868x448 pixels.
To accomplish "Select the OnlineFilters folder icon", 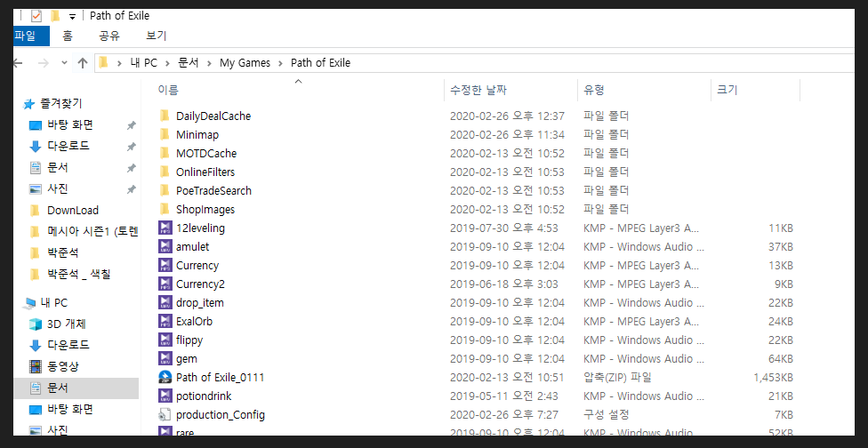I will (x=165, y=172).
